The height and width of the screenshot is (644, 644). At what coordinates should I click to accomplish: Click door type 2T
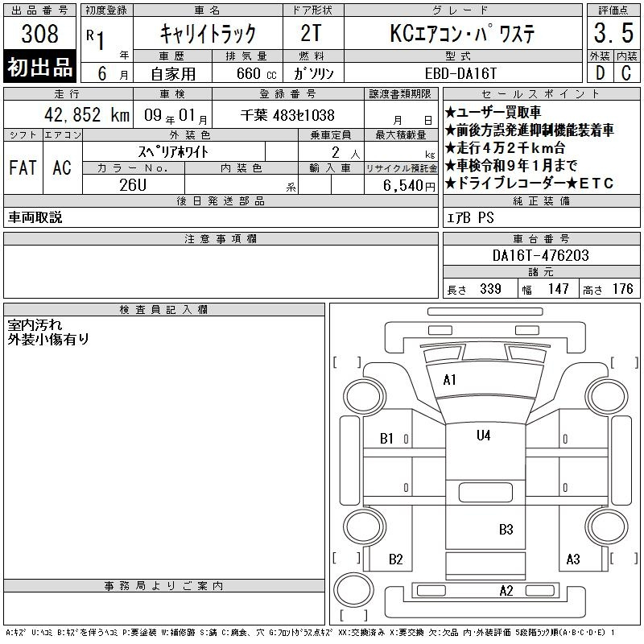pyautogui.click(x=311, y=33)
